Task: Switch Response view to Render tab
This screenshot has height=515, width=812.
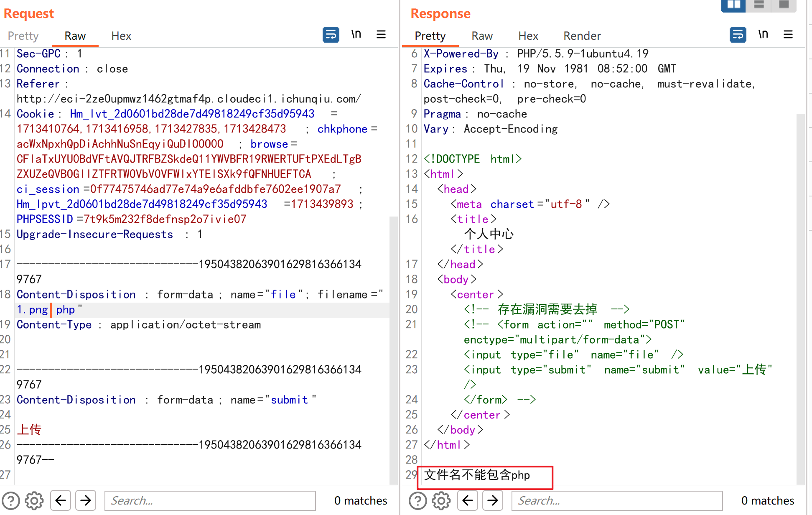Action: click(582, 36)
